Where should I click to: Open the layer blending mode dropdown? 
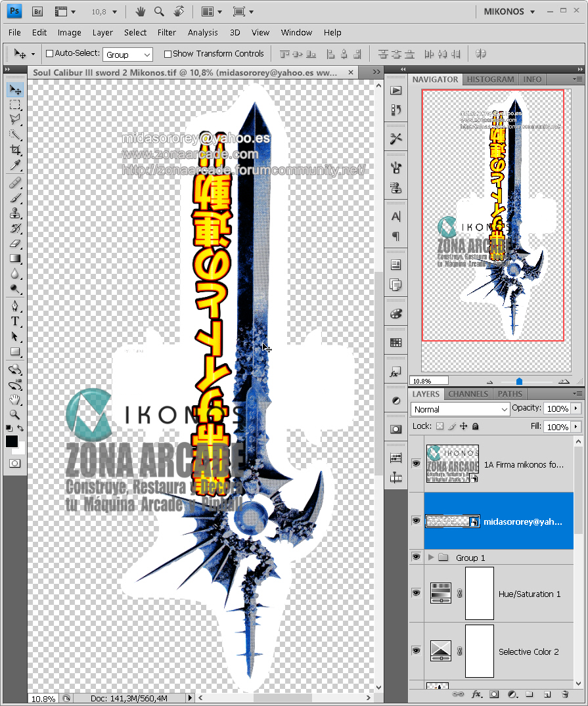(459, 408)
